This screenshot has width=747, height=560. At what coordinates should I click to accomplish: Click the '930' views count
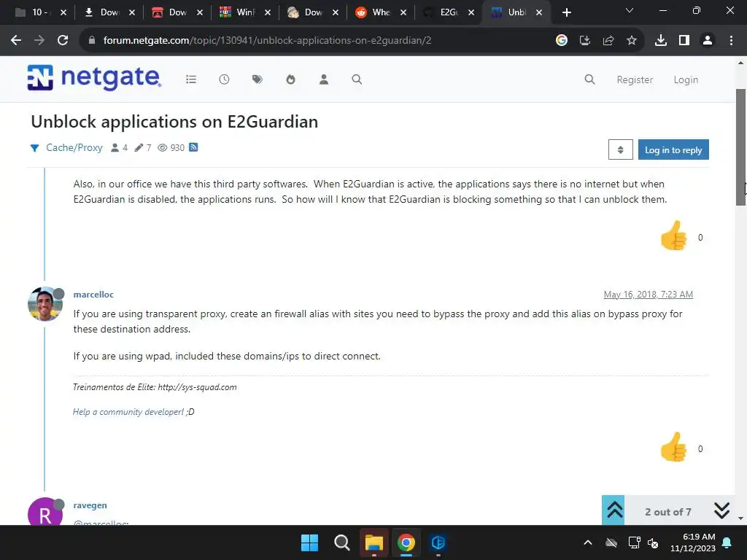pyautogui.click(x=177, y=147)
